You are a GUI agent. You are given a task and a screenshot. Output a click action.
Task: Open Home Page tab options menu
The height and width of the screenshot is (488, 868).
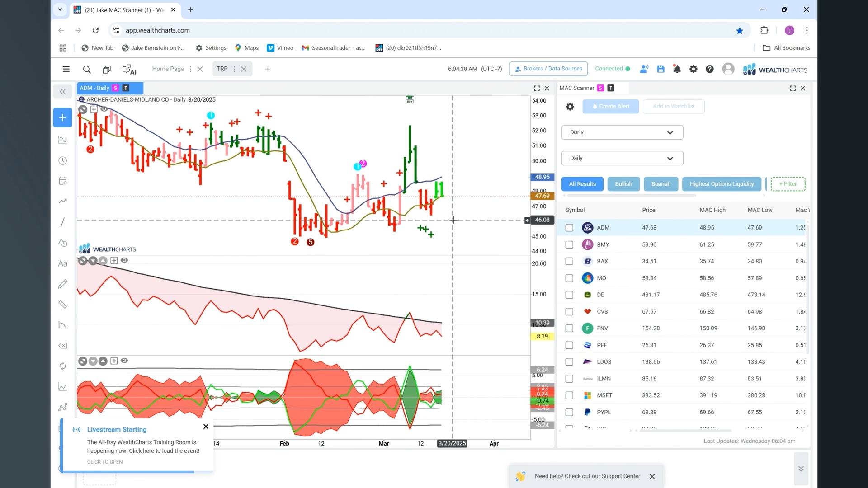(190, 69)
